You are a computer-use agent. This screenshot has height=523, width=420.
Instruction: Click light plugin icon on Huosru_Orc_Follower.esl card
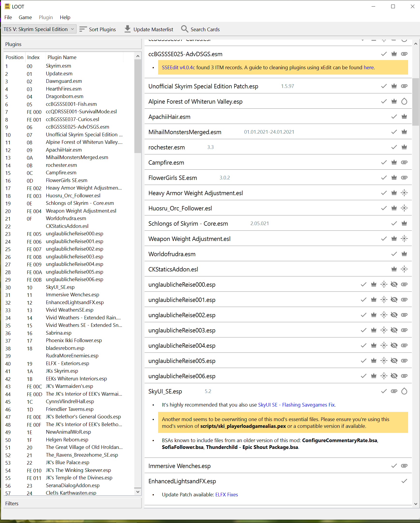pyautogui.click(x=404, y=208)
